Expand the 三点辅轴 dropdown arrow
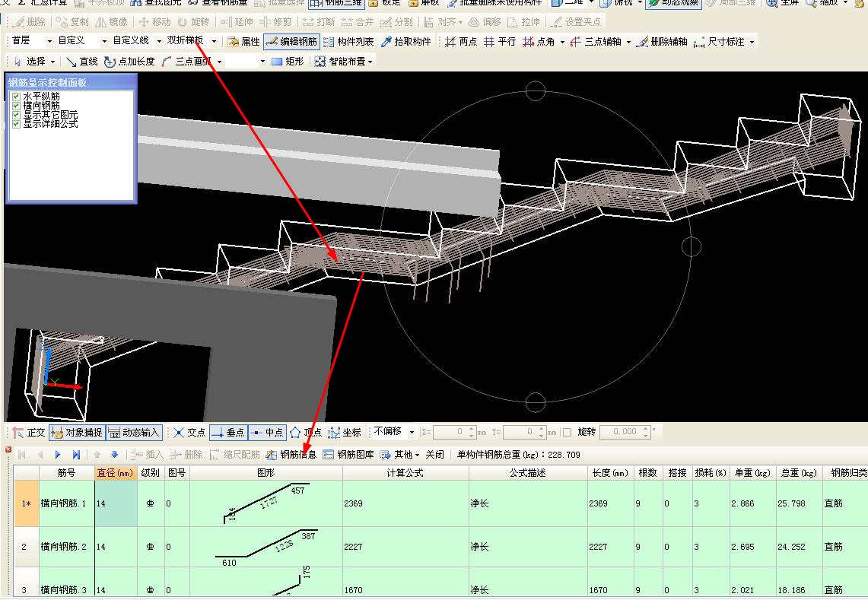 628,42
